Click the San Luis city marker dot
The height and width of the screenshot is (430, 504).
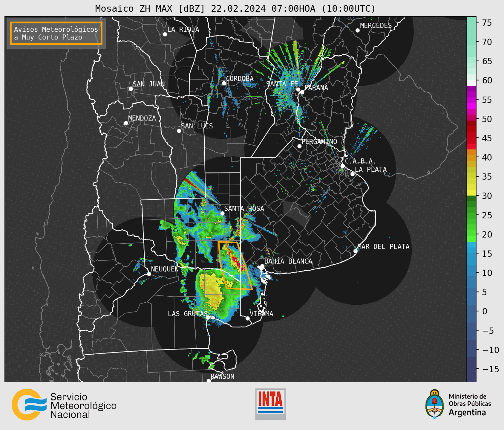pyautogui.click(x=179, y=131)
